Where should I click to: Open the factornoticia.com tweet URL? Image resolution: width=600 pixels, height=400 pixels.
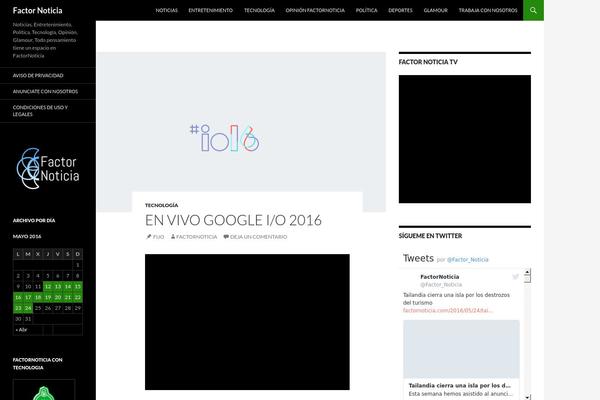[448, 310]
